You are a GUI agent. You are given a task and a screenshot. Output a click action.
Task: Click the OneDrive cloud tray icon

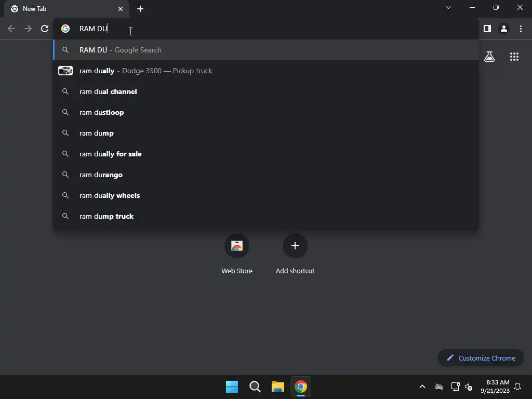click(439, 387)
